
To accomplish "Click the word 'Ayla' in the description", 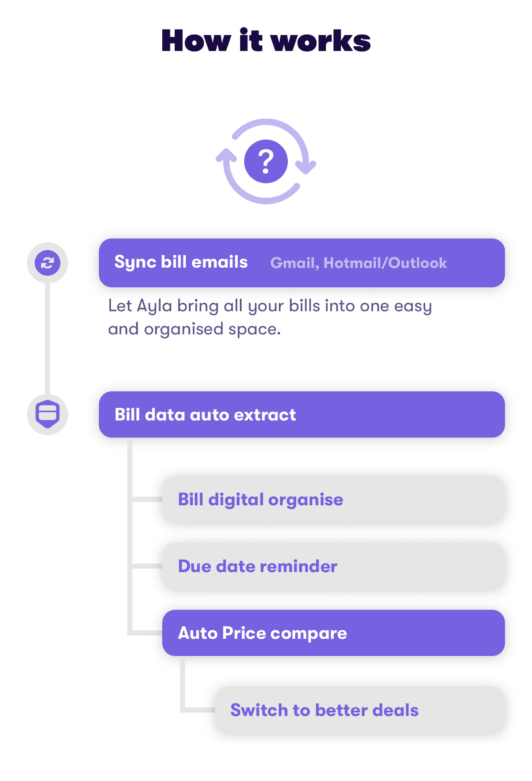I will pyautogui.click(x=154, y=306).
